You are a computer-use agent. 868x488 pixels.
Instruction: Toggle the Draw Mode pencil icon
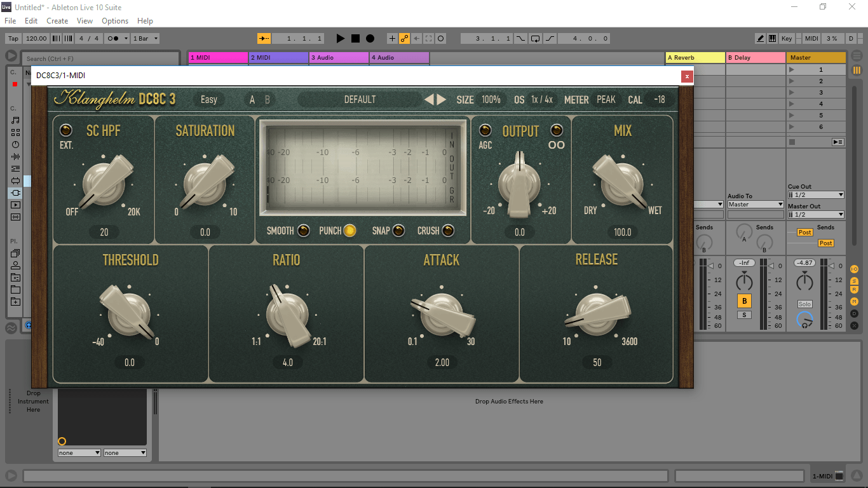761,39
